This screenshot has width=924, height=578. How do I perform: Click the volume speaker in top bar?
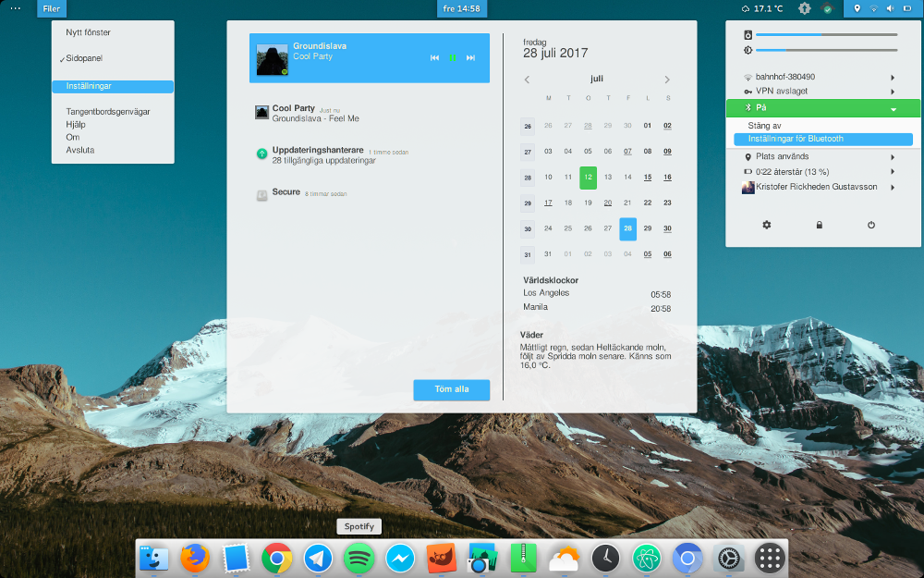pyautogui.click(x=891, y=8)
